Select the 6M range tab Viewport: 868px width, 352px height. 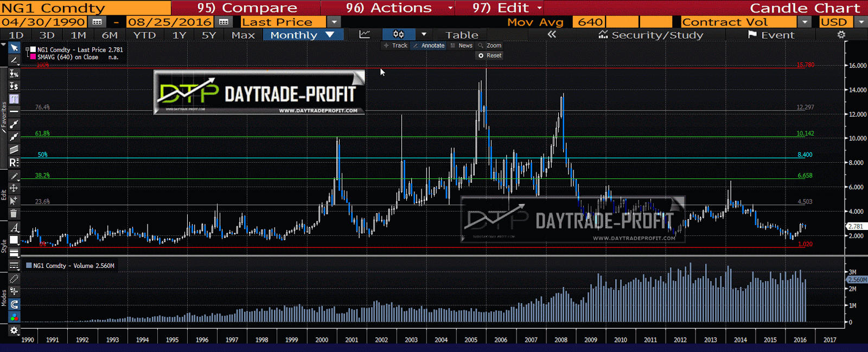pyautogui.click(x=110, y=35)
